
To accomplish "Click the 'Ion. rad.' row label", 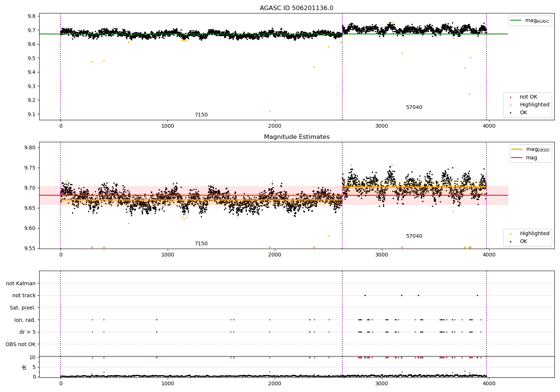I will (x=25, y=320).
